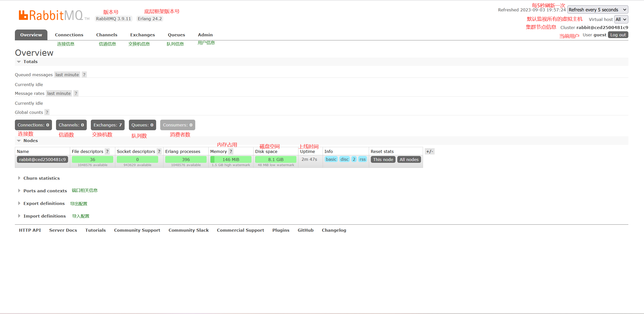This screenshot has height=314, width=644.
Task: Open the HTTP API link
Action: click(30, 230)
